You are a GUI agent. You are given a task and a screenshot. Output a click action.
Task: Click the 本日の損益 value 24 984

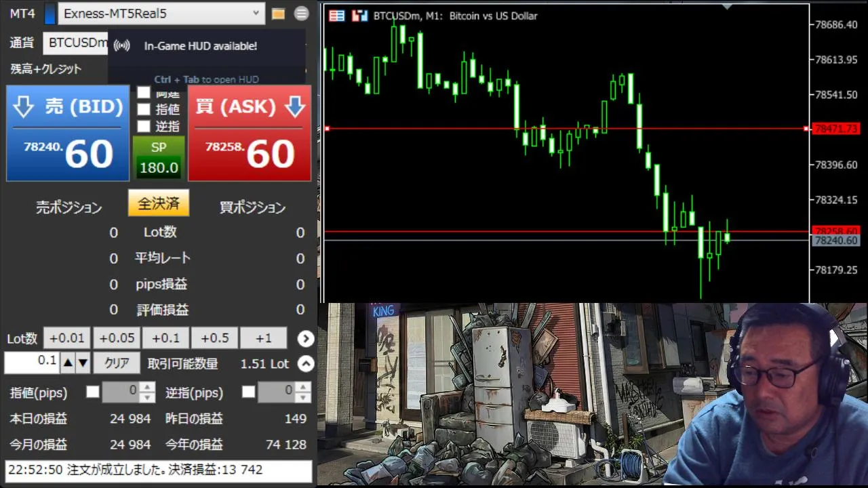point(130,419)
